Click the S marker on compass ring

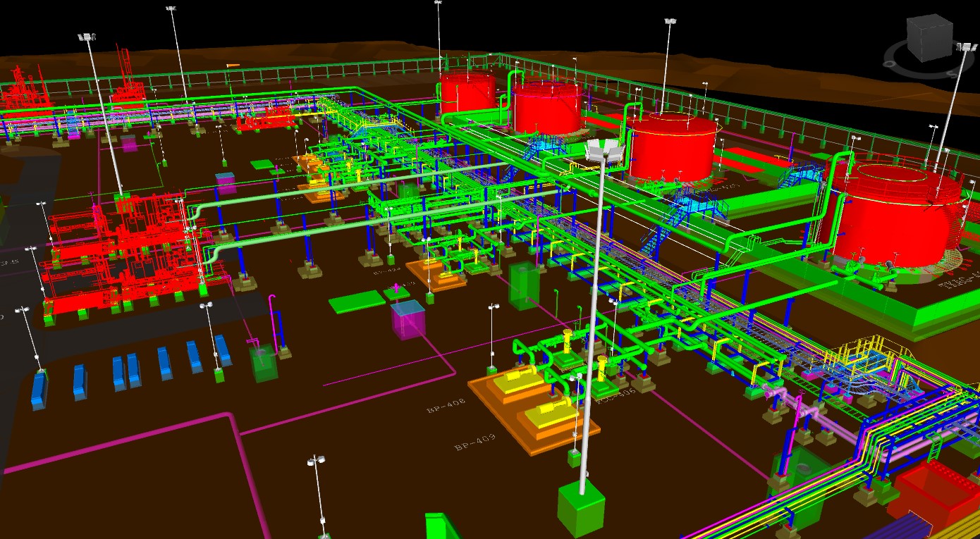(x=950, y=73)
